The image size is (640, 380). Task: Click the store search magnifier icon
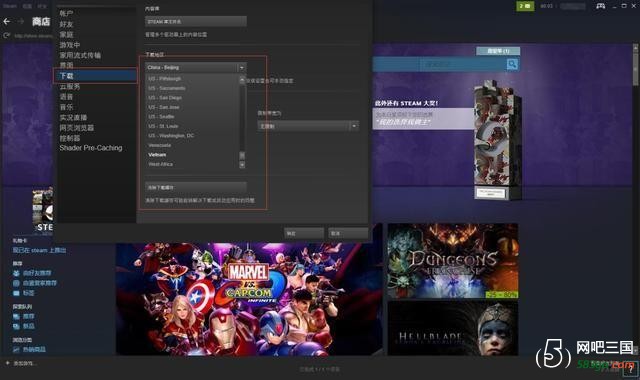point(512,64)
